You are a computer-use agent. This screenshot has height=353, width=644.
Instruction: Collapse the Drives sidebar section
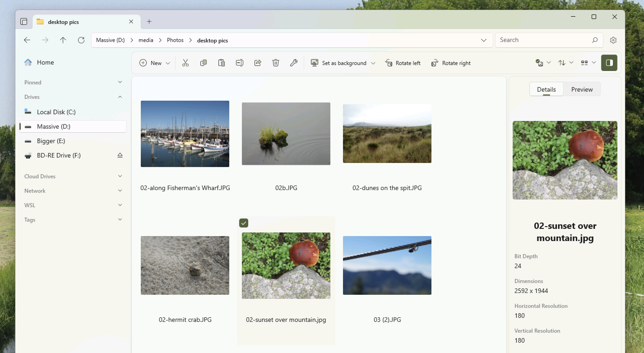tap(120, 97)
